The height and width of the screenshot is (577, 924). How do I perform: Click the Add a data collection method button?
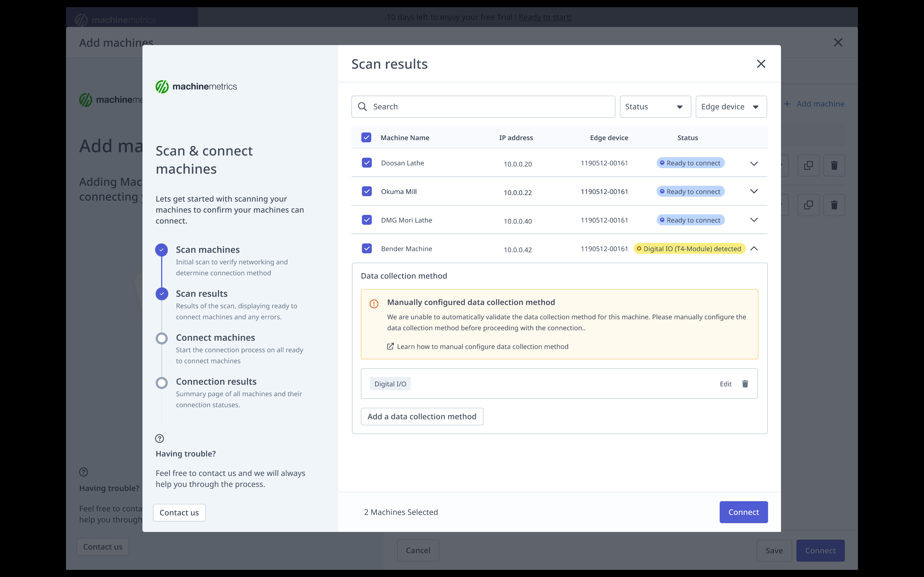pos(422,416)
